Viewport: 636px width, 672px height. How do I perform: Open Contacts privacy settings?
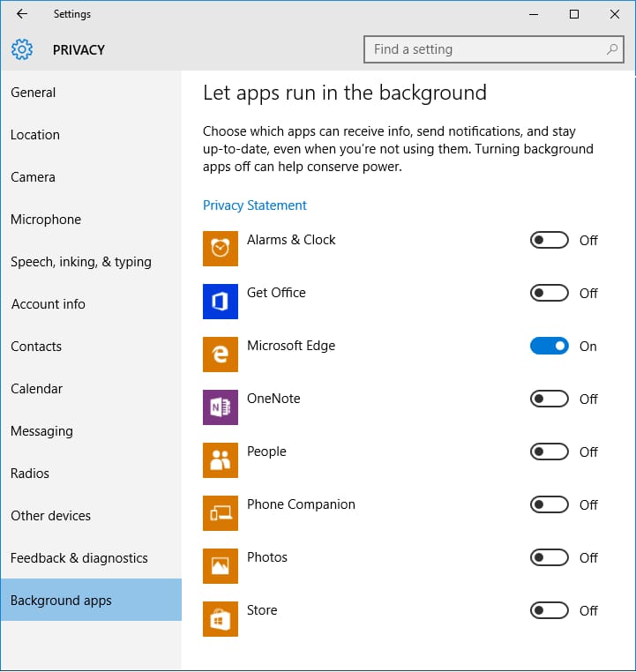tap(91, 347)
